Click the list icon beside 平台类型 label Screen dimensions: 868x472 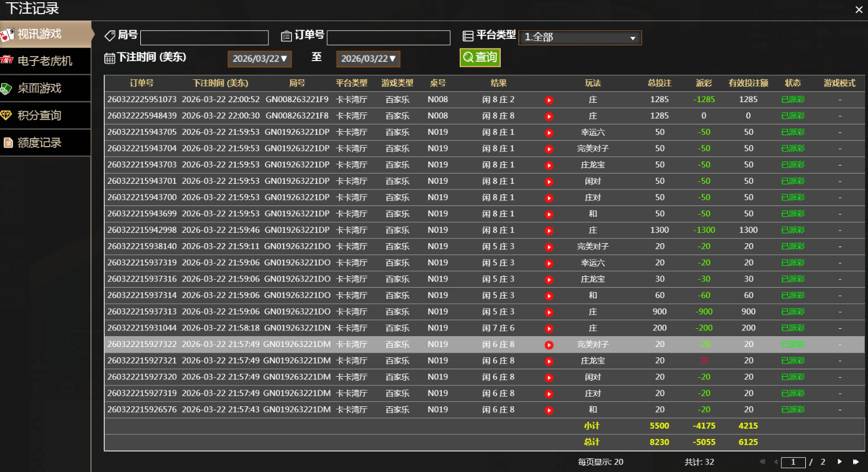tap(468, 35)
